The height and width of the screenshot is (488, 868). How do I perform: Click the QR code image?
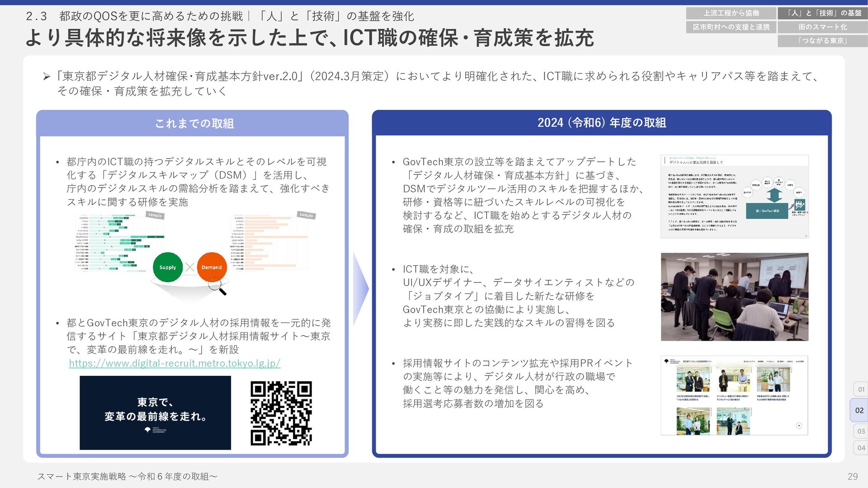click(x=281, y=413)
